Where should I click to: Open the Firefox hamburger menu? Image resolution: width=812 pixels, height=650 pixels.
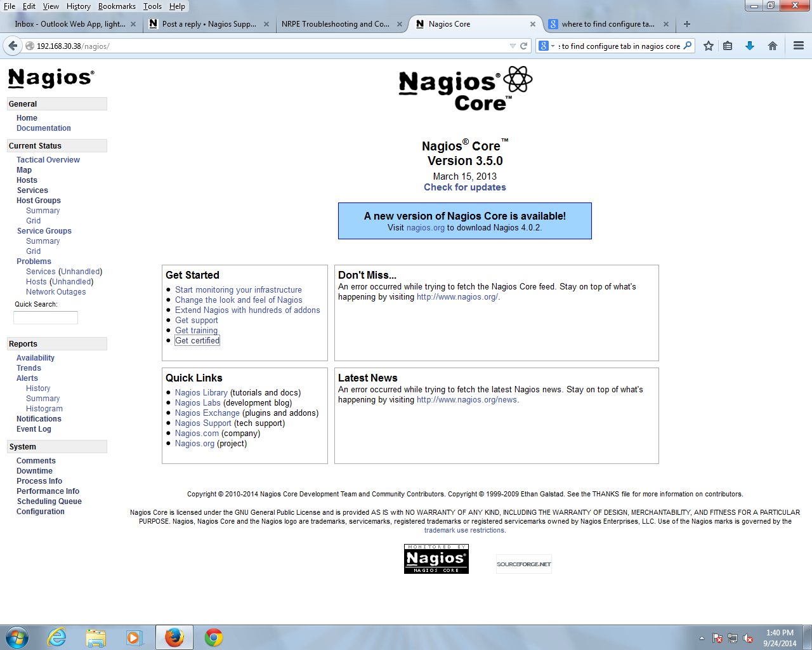(799, 46)
